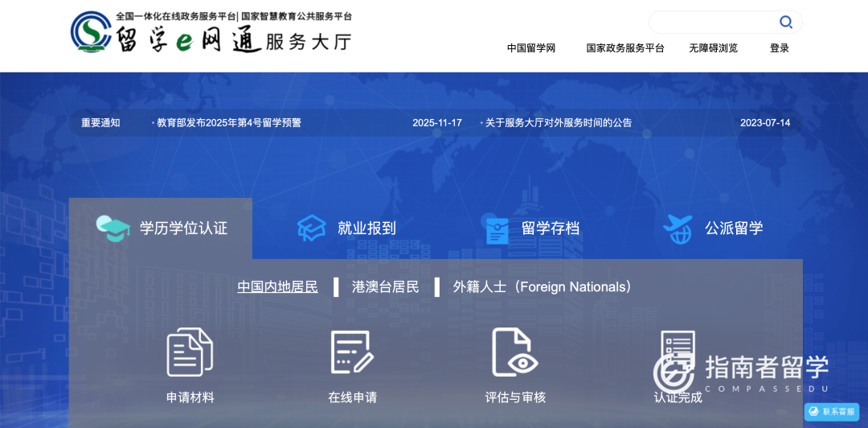Open the 中国留学网 navigation link
The image size is (868, 428).
531,48
